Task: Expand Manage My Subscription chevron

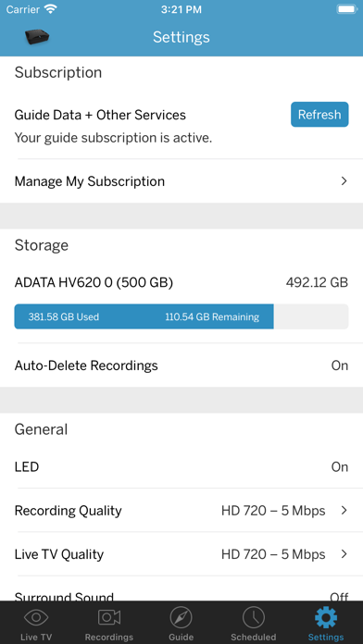Action: pos(344,181)
